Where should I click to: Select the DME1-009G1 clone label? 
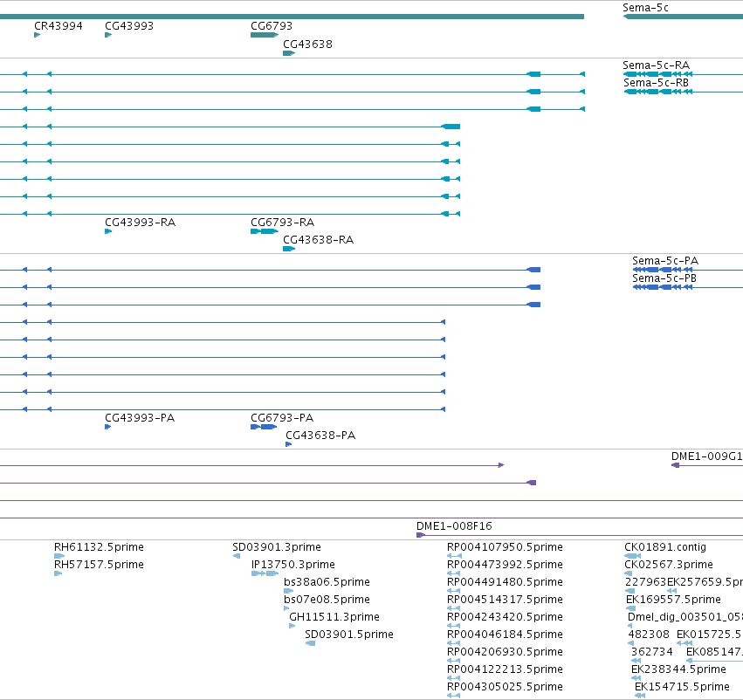(x=707, y=456)
